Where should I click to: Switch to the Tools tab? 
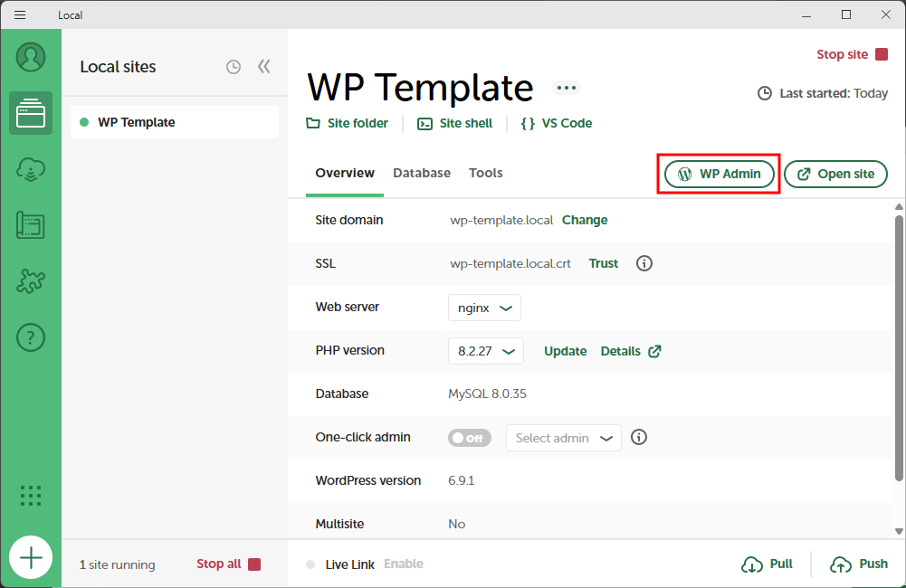(x=485, y=174)
